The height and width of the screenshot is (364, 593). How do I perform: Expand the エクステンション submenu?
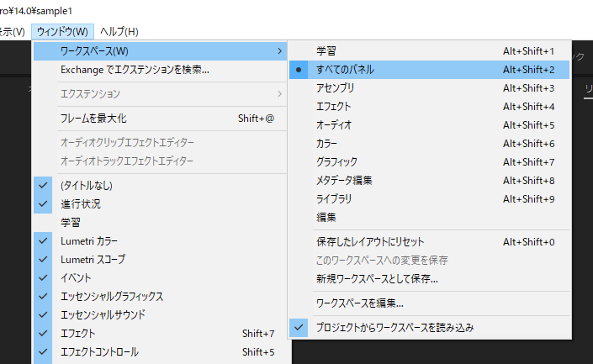[x=161, y=94]
